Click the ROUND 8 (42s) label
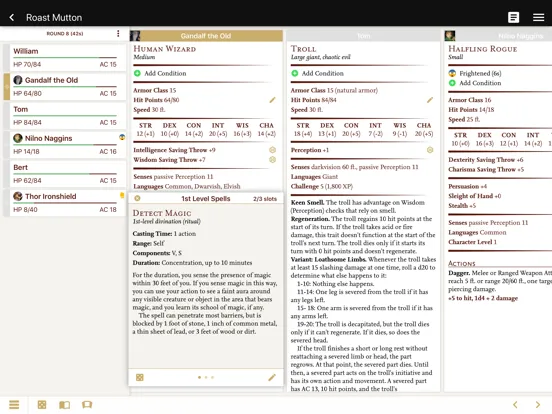The height and width of the screenshot is (414, 552). click(65, 33)
